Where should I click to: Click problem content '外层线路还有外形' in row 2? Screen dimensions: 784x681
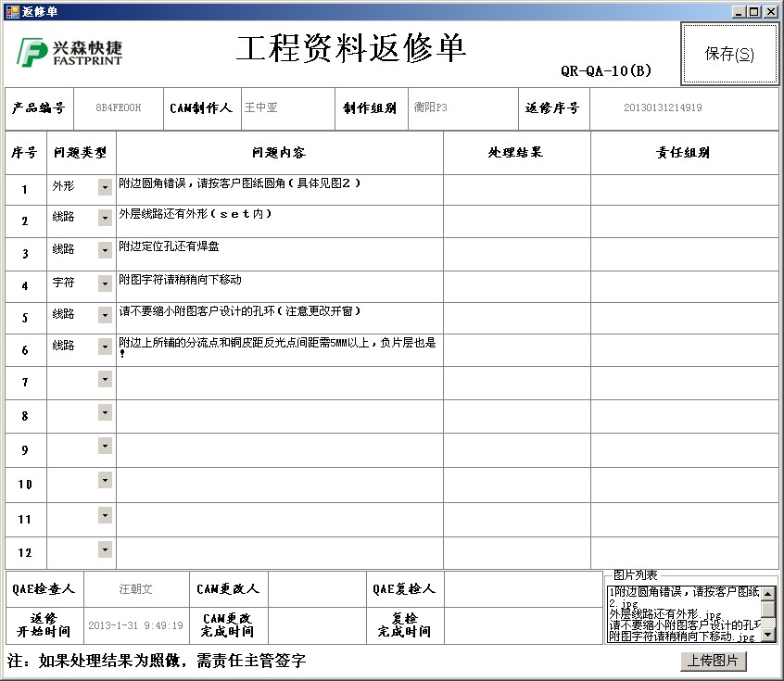pos(280,220)
